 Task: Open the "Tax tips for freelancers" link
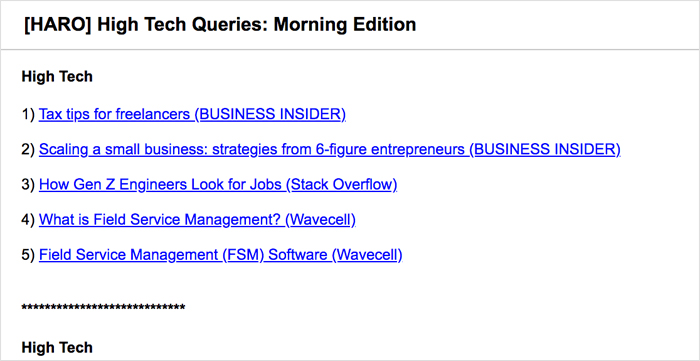pyautogui.click(x=192, y=115)
